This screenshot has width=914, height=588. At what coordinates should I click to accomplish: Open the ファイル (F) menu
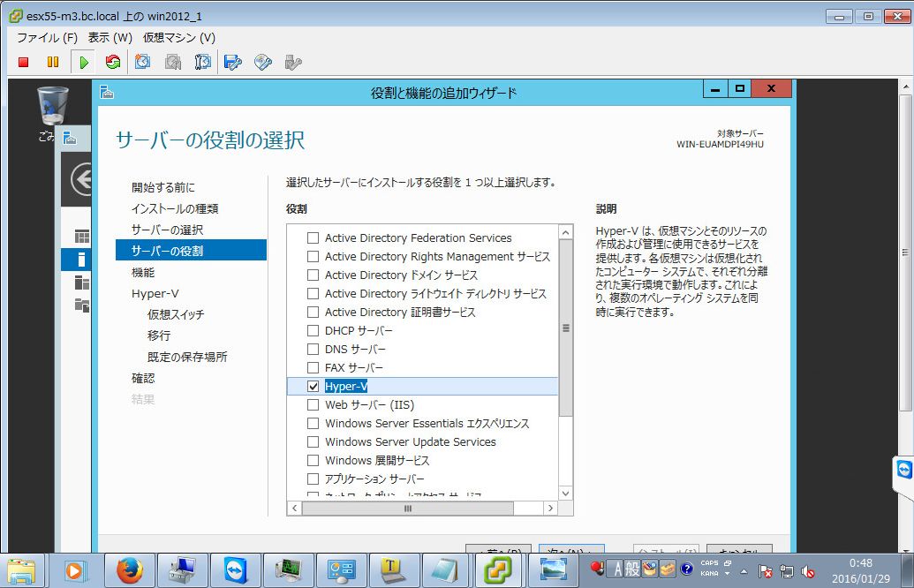pos(47,37)
